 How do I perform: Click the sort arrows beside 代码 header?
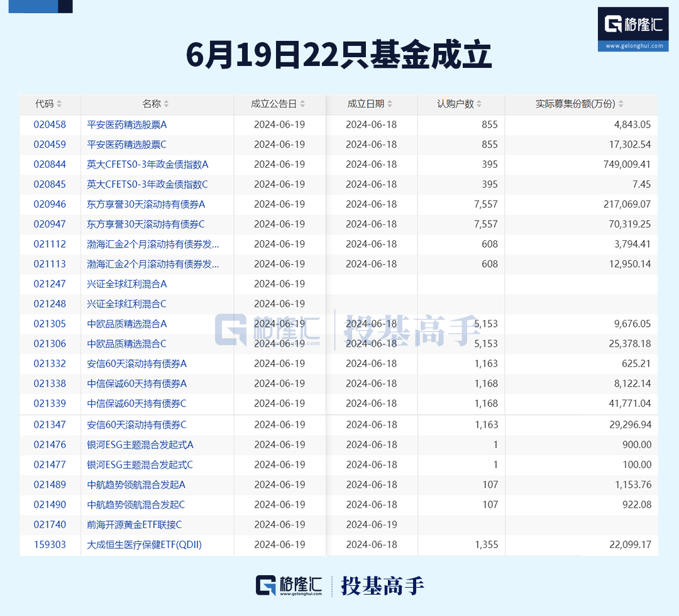coord(59,104)
